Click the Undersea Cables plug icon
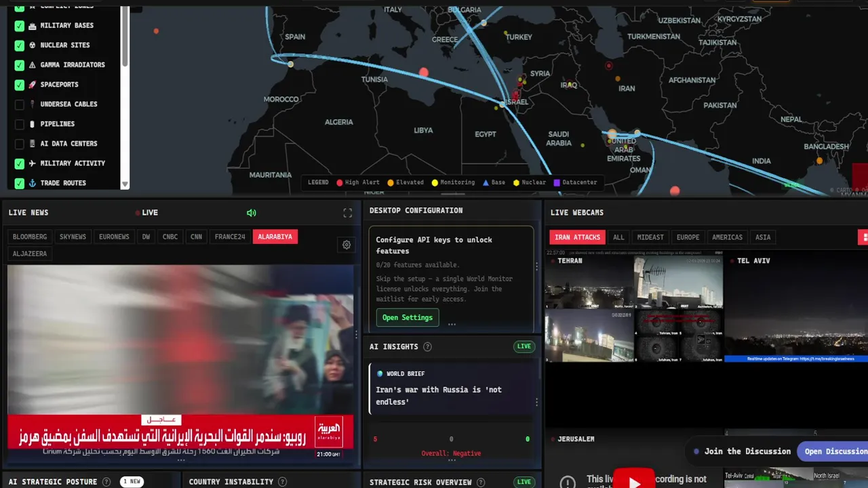 (x=32, y=104)
